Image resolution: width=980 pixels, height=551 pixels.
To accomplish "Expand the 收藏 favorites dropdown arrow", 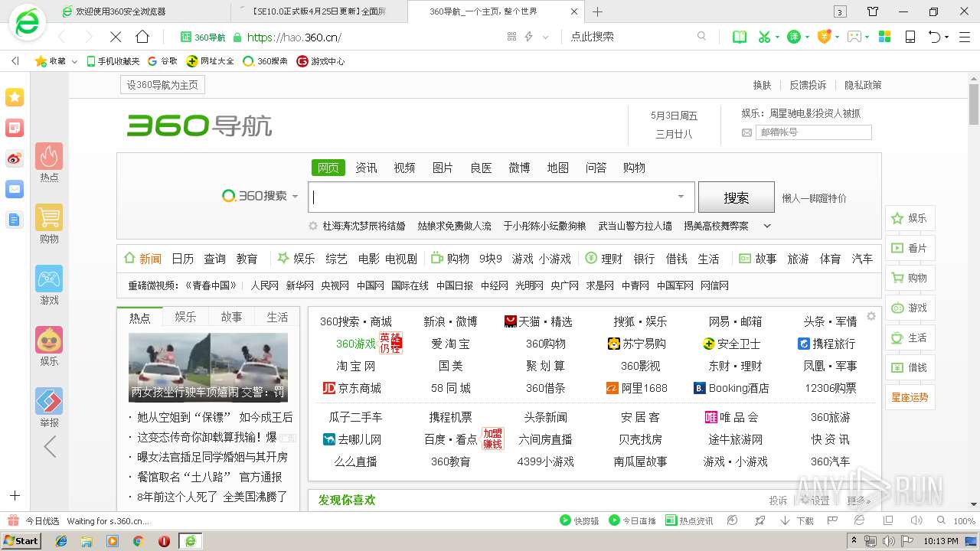I will coord(74,61).
